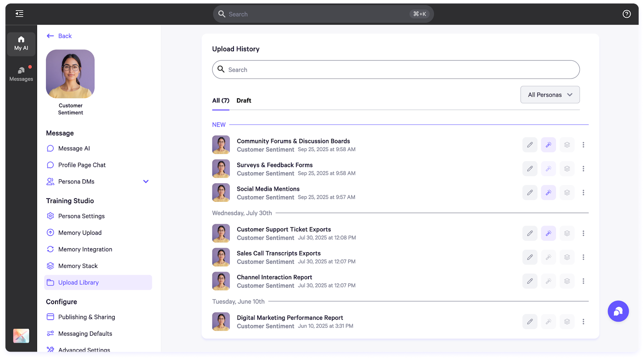644x359 pixels.
Task: Click stack icon for Community Forums row
Action: click(567, 145)
